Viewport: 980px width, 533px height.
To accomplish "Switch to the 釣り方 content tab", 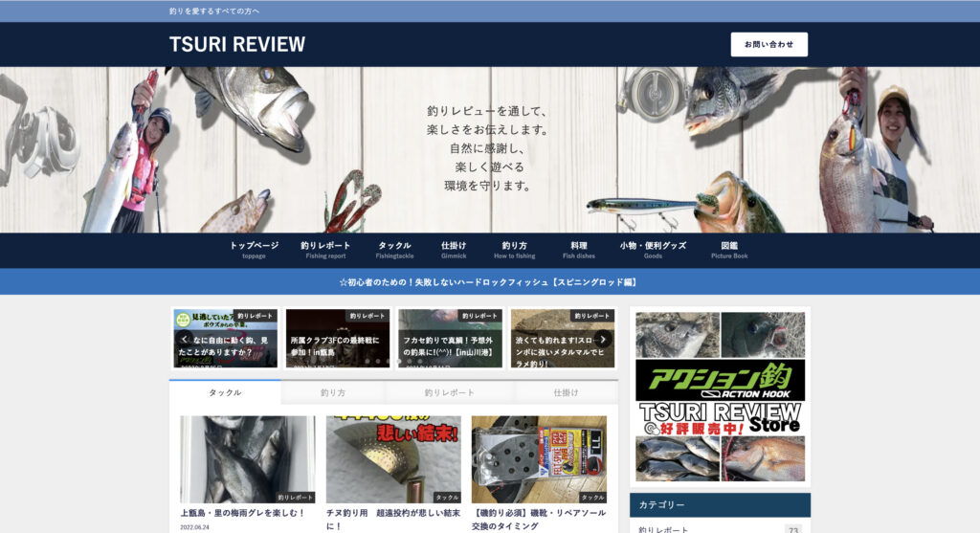I will tap(333, 392).
